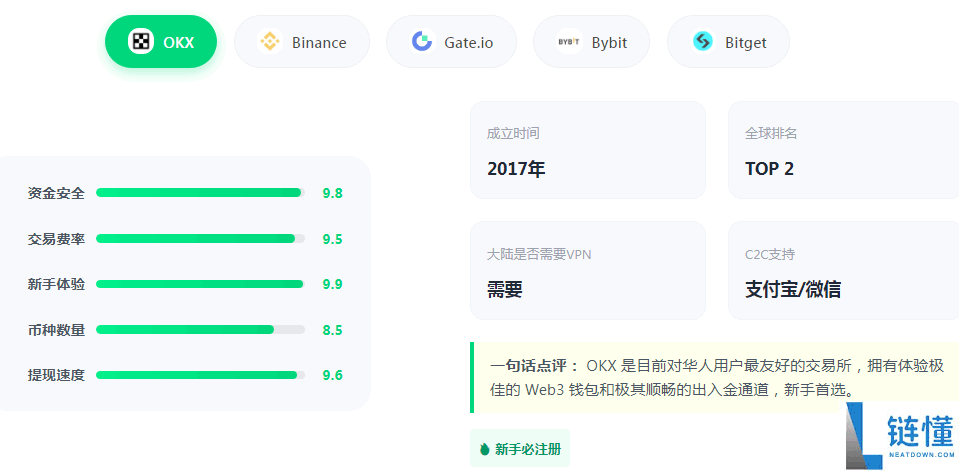Click the OKX checkerboard logo icon
959x471 pixels.
pos(141,42)
